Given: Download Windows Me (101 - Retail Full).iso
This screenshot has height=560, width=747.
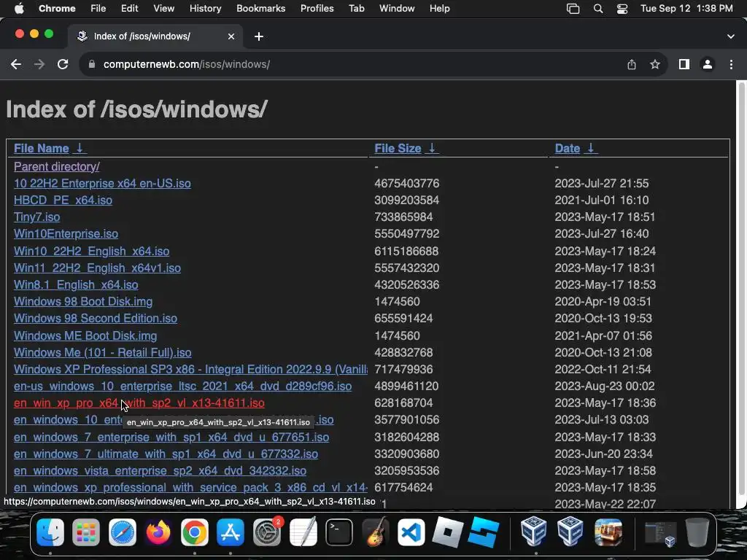Looking at the screenshot, I should point(102,353).
